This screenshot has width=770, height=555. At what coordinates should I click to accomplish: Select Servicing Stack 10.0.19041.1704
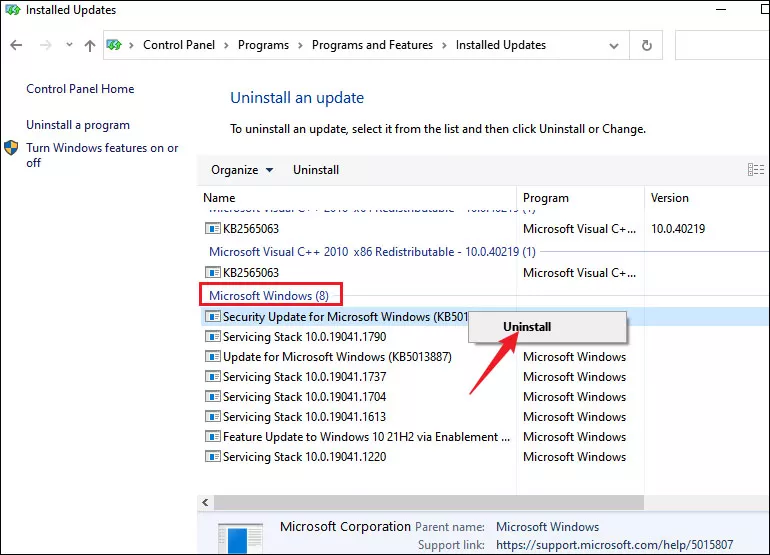[304, 397]
